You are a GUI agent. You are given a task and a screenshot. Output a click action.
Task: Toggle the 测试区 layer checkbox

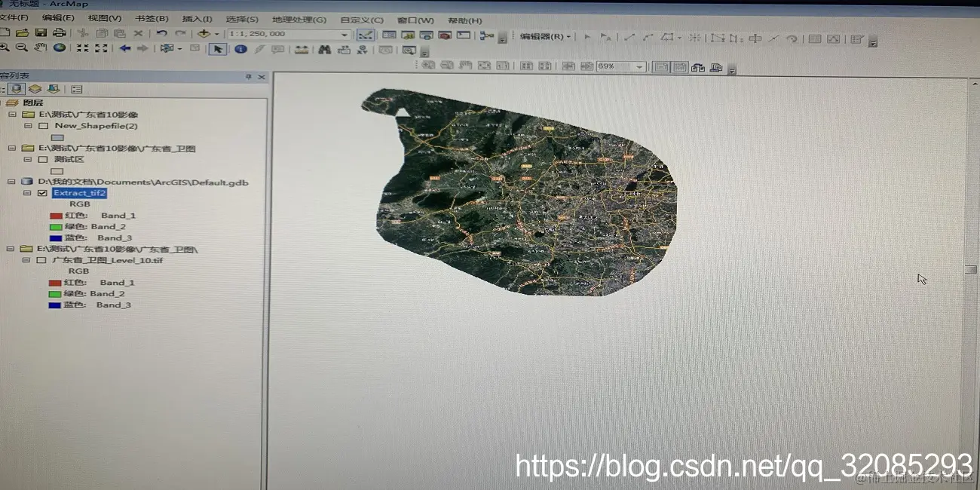point(43,160)
